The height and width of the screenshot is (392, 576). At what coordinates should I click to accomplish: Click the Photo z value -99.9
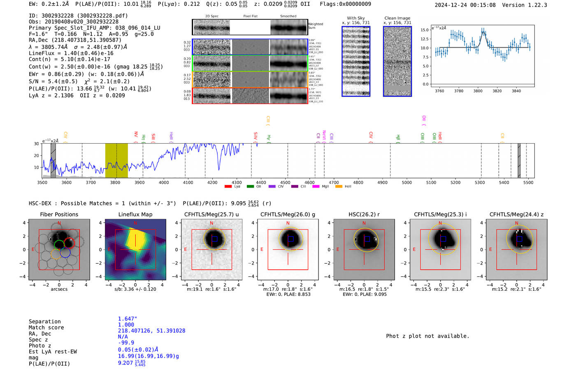(x=126, y=343)
